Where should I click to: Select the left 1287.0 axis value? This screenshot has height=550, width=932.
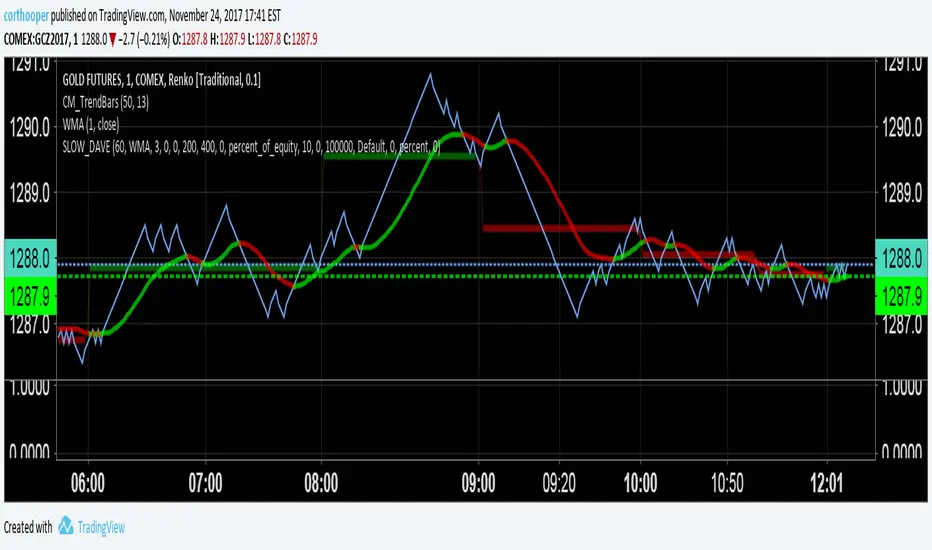click(x=30, y=324)
